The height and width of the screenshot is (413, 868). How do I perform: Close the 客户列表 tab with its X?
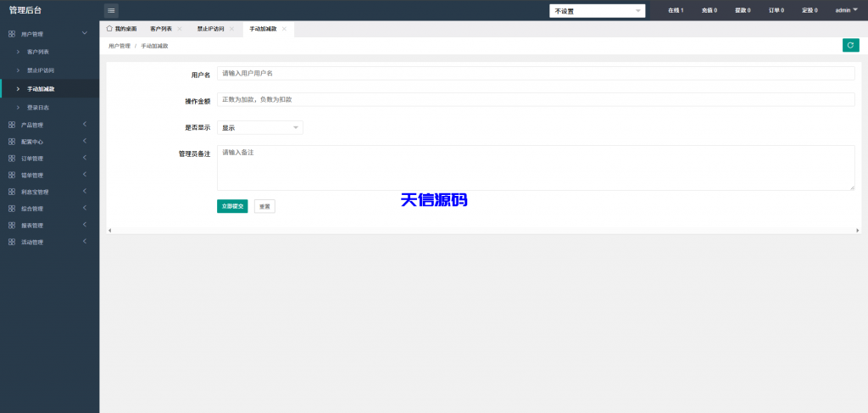coord(180,29)
